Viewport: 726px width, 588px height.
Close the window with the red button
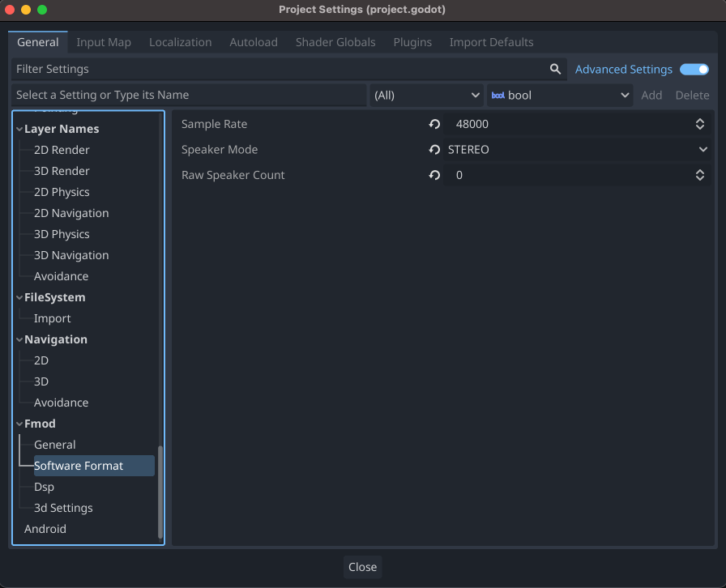10,10
